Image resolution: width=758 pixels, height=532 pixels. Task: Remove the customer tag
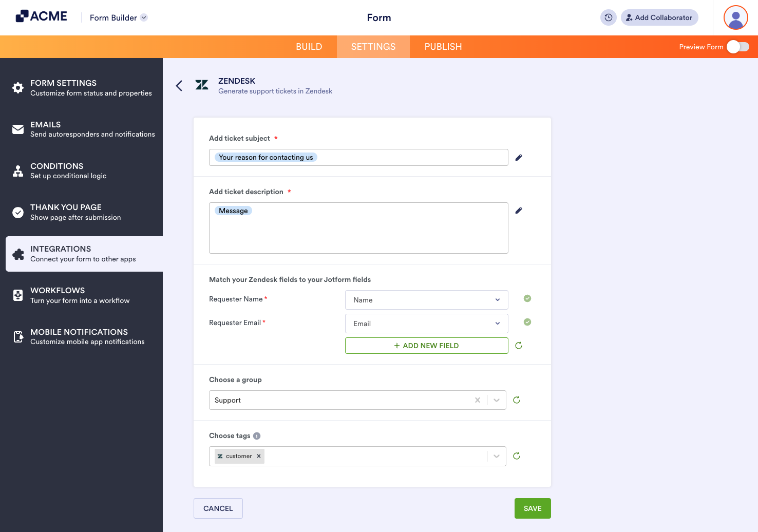[x=259, y=456]
